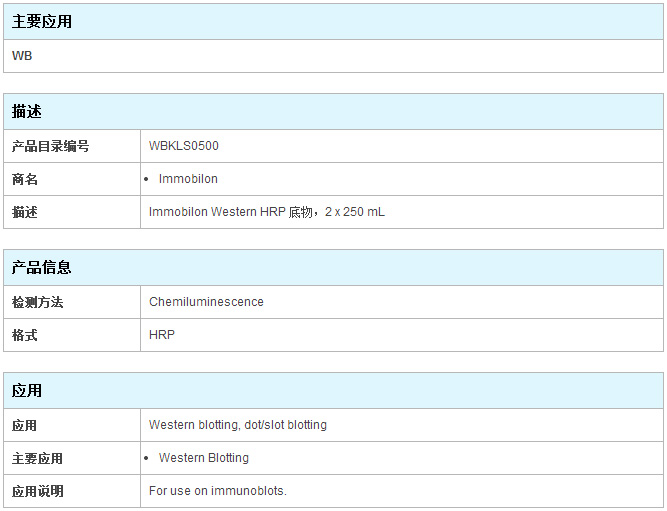Click the '应用' row label in table
Screen dimensions: 667x511
[24, 425]
